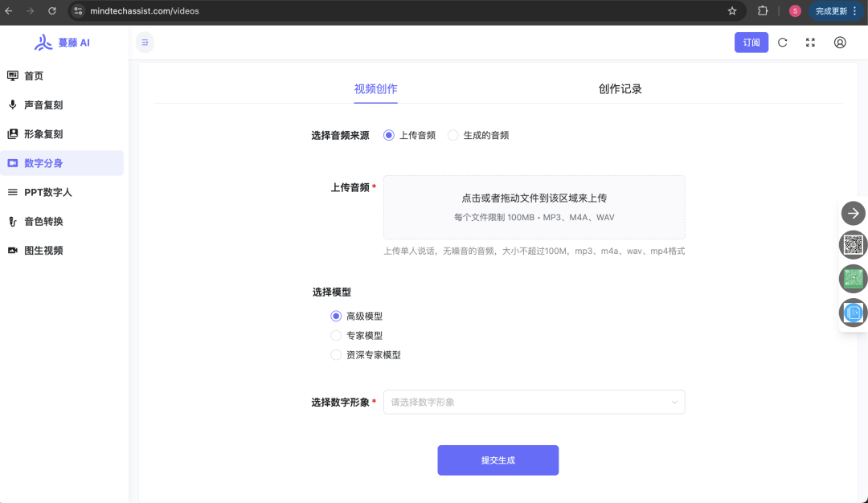Open the 选择数字形象 dropdown
Viewport: 868px width, 503px height.
point(534,402)
